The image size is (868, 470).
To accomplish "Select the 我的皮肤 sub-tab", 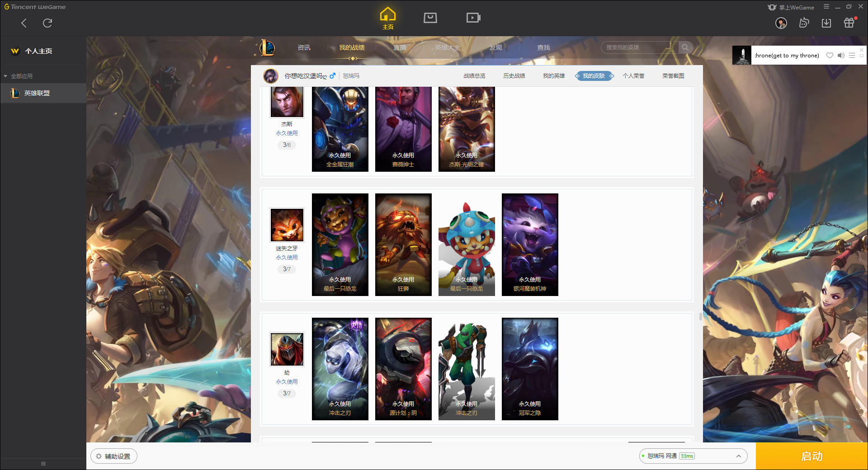I will click(594, 76).
